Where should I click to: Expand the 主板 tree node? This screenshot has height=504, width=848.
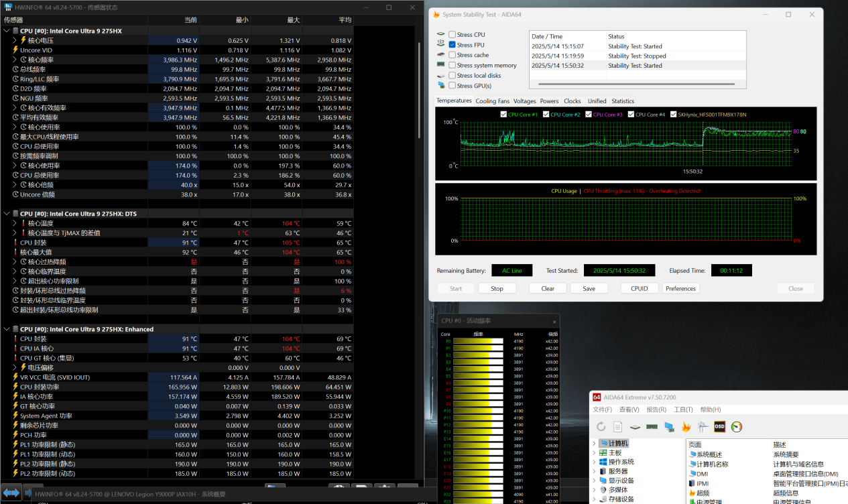tap(594, 453)
